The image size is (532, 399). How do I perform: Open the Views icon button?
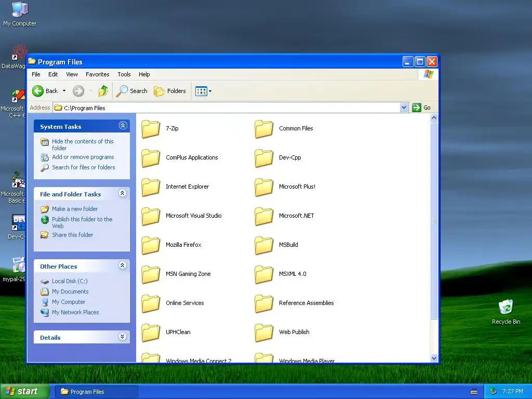(x=201, y=91)
